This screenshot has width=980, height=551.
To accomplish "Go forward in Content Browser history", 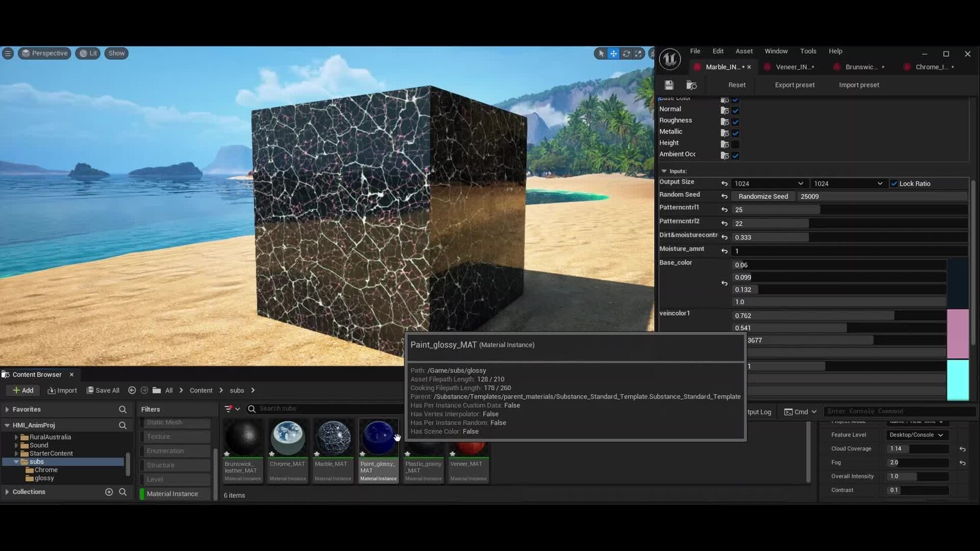I will (x=144, y=390).
